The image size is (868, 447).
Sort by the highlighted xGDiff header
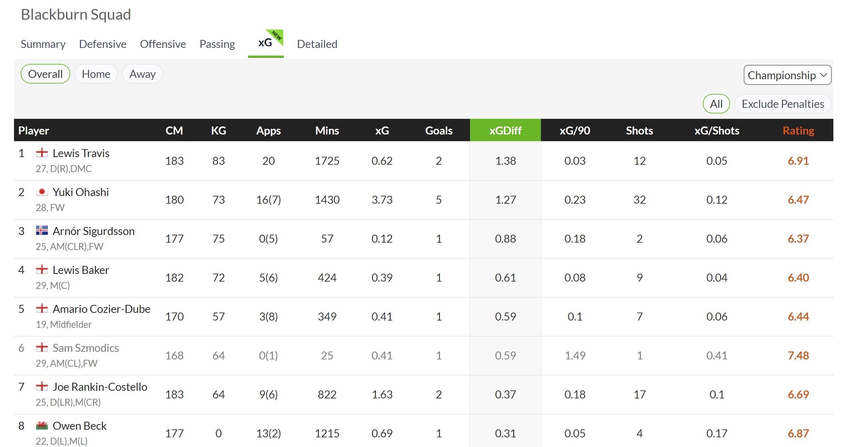coord(505,130)
